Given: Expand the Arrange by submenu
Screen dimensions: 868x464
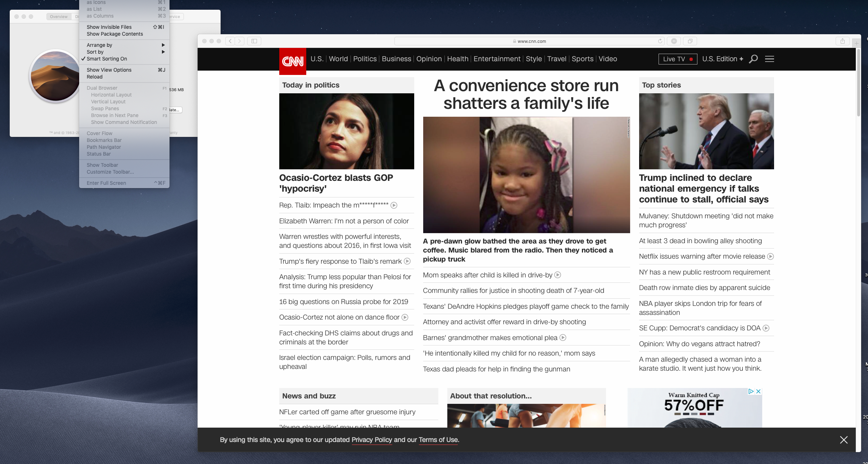Looking at the screenshot, I should 124,45.
